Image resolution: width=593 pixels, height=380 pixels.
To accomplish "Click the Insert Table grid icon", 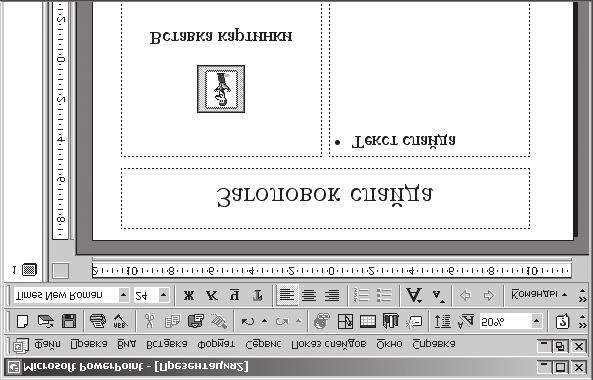I will click(368, 322).
